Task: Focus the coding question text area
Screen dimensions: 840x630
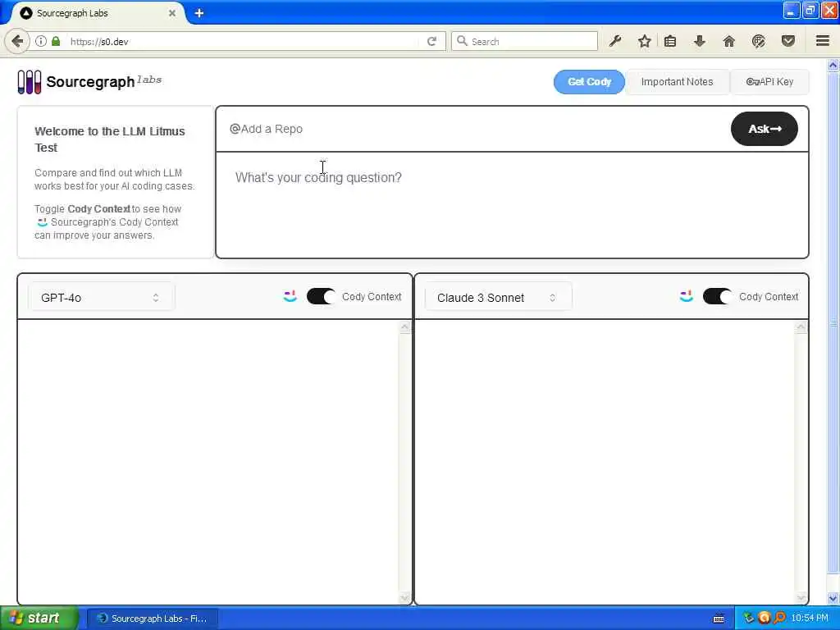Action: pyautogui.click(x=512, y=204)
